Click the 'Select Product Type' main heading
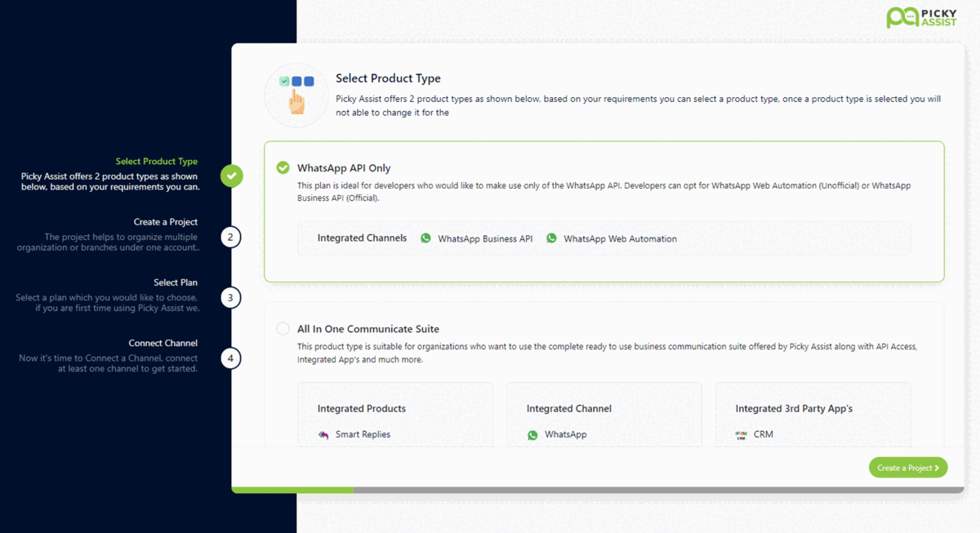The image size is (980, 533). tap(388, 78)
